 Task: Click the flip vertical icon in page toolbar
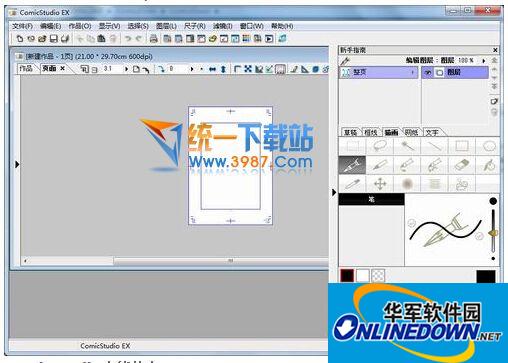pos(223,69)
